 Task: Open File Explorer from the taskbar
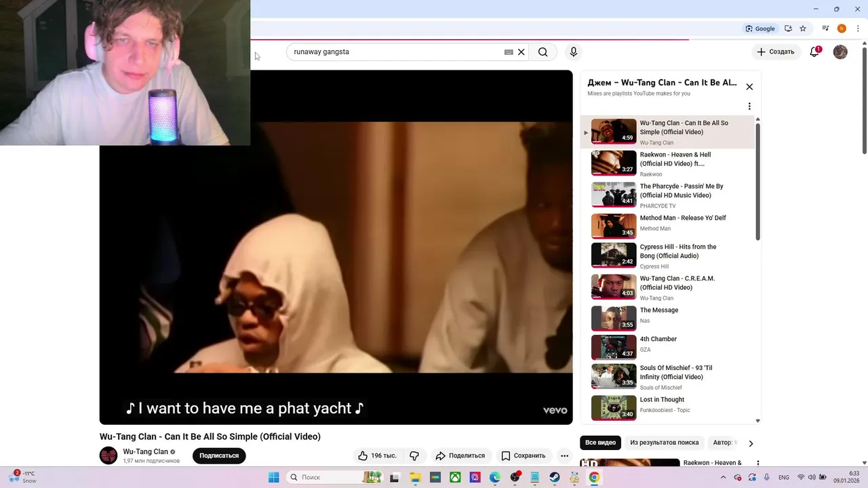coord(414,477)
